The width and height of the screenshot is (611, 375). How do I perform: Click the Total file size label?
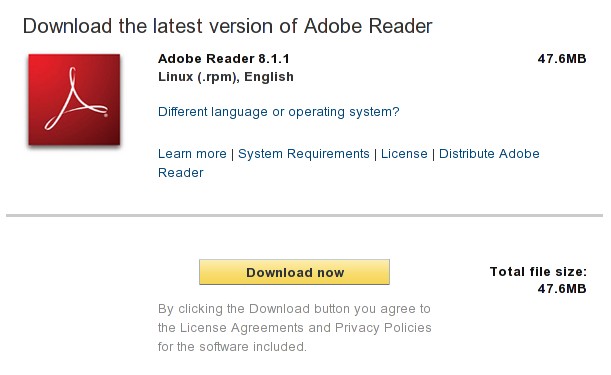pyautogui.click(x=538, y=272)
